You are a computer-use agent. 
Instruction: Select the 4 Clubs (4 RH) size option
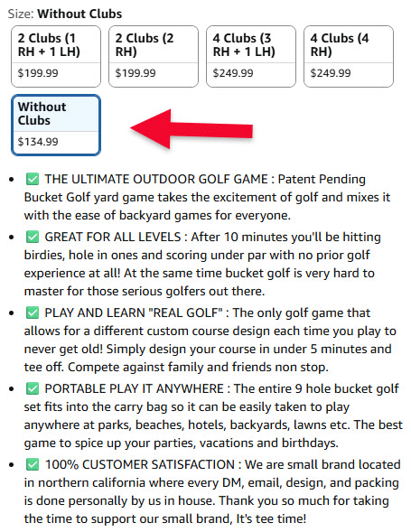(349, 56)
